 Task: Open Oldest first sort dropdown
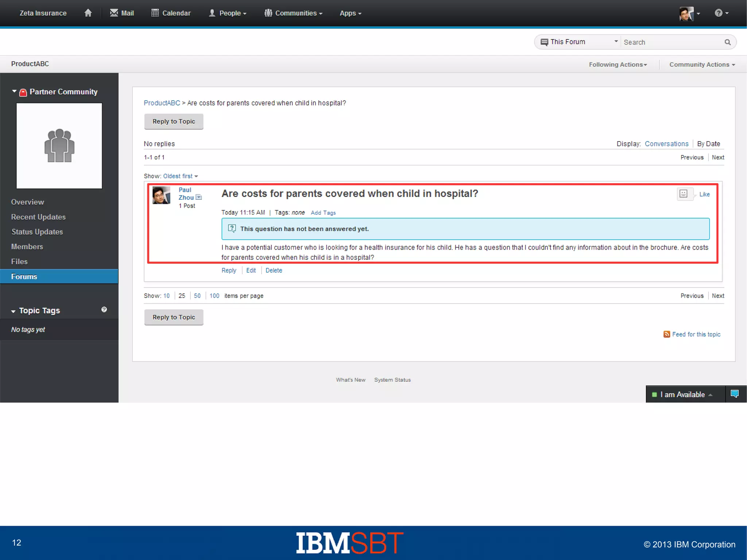click(x=180, y=176)
